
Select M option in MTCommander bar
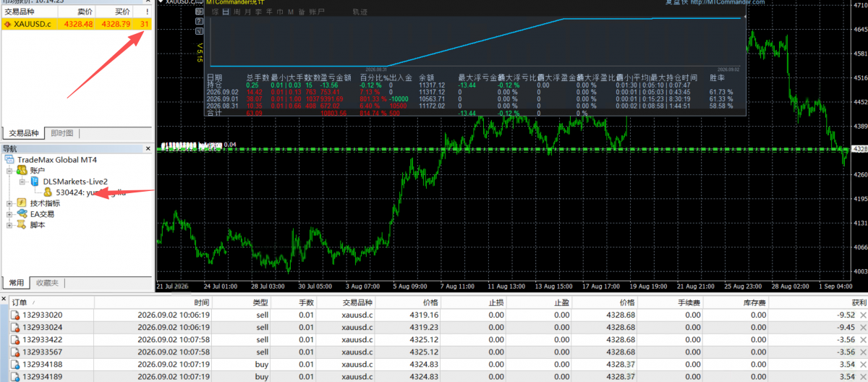(290, 13)
